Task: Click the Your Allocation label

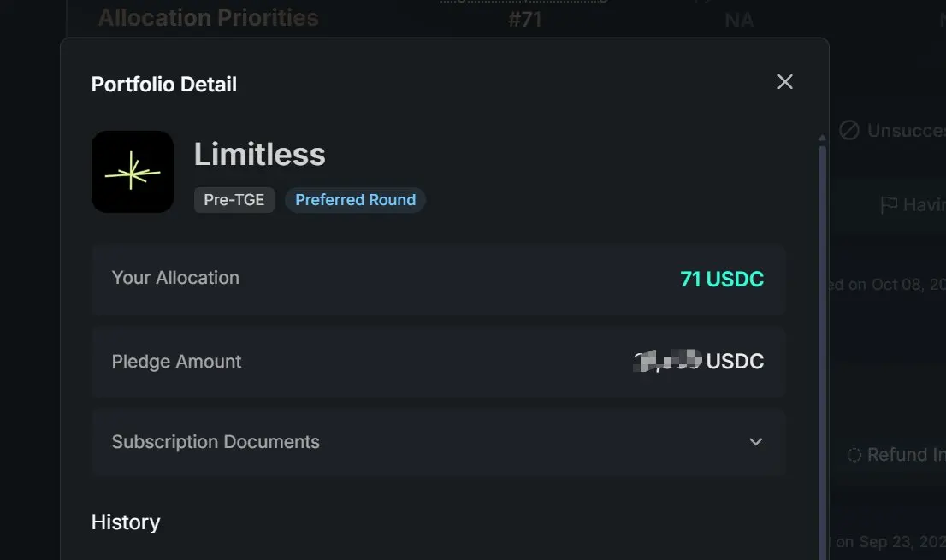Action: coord(175,278)
